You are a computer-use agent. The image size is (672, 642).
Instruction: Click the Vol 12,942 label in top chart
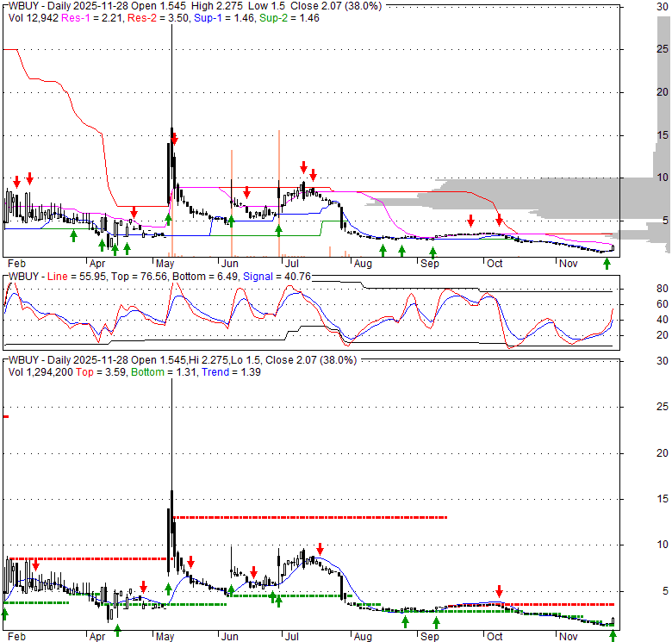point(33,17)
